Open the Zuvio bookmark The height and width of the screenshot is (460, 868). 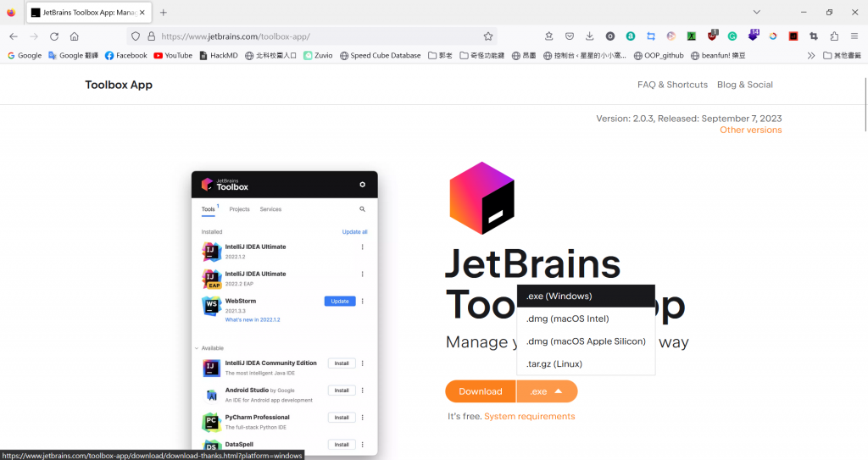coord(318,55)
